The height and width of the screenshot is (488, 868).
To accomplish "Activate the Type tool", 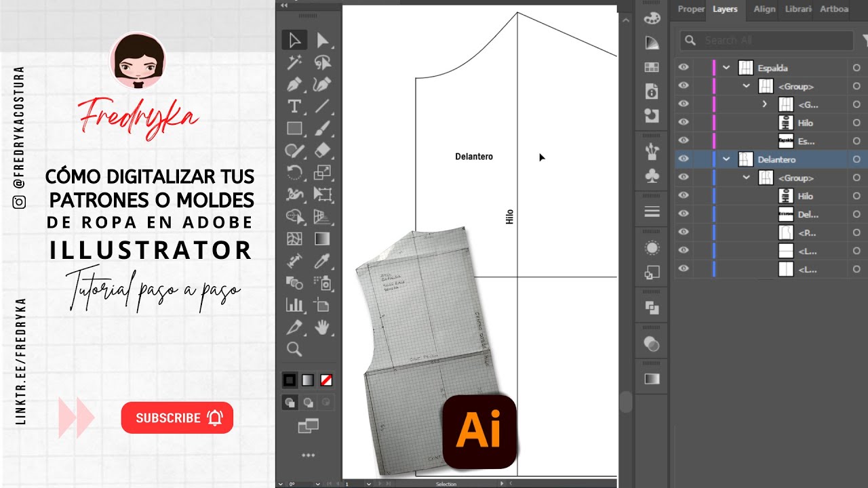I will [294, 106].
